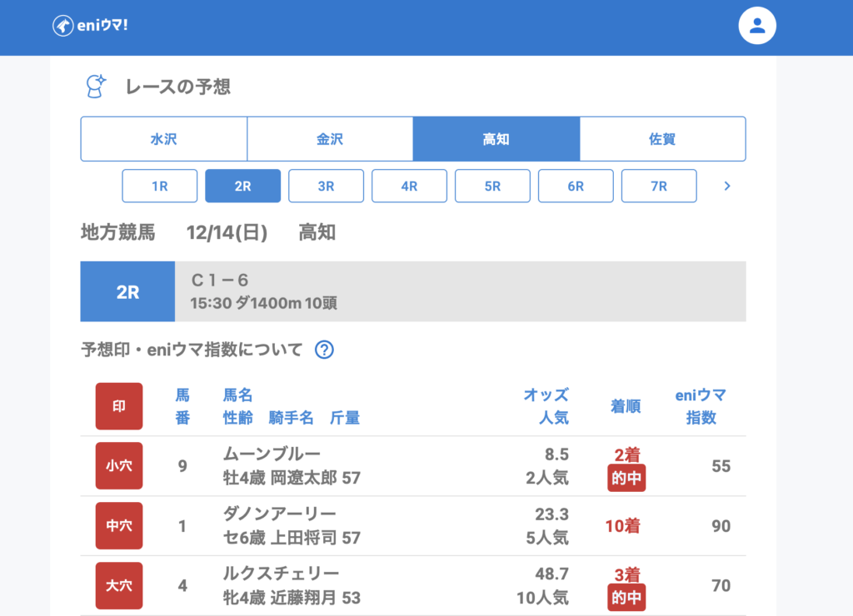Screen dimensions: 853x616
Task: Click horse name ダノンアーリー
Action: tap(280, 514)
